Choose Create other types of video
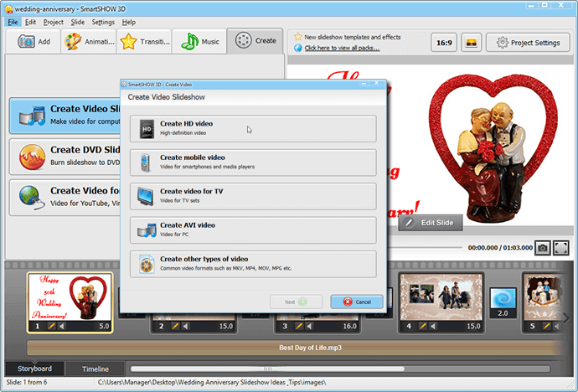This screenshot has width=578, height=392. tap(253, 264)
